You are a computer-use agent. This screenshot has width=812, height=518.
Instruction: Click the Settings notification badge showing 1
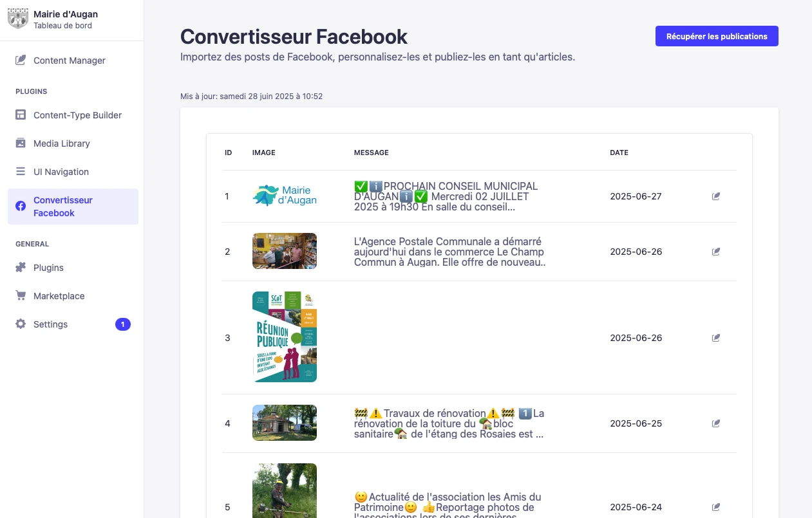pyautogui.click(x=123, y=324)
